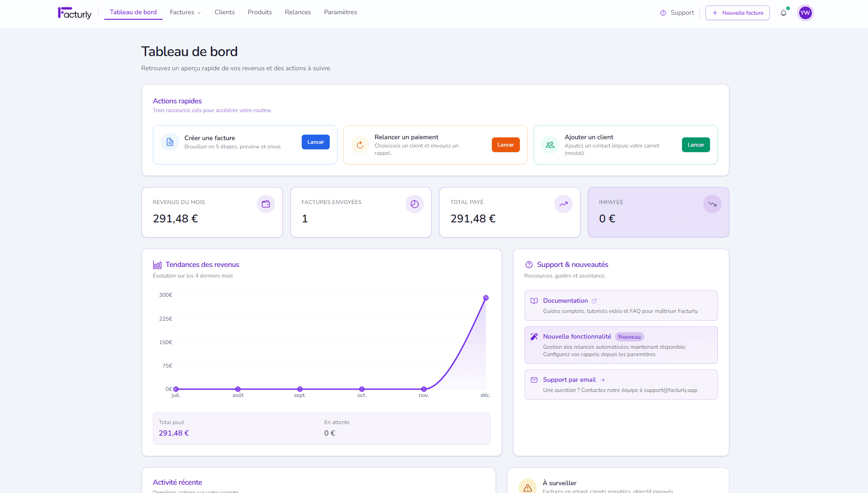The height and width of the screenshot is (493, 868).
Task: Click the trending-up icon on Total payé card
Action: [x=563, y=204]
